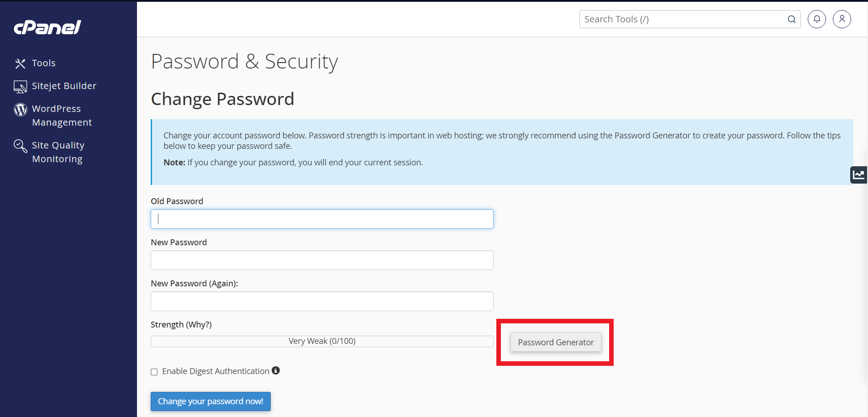Click the cPanel logo

(47, 27)
